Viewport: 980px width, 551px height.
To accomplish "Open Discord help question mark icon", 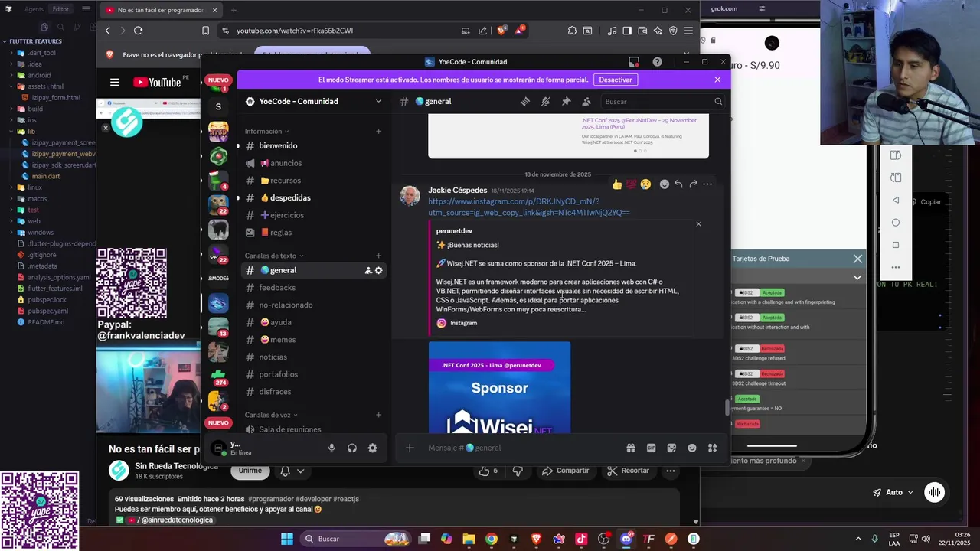I will coord(657,62).
